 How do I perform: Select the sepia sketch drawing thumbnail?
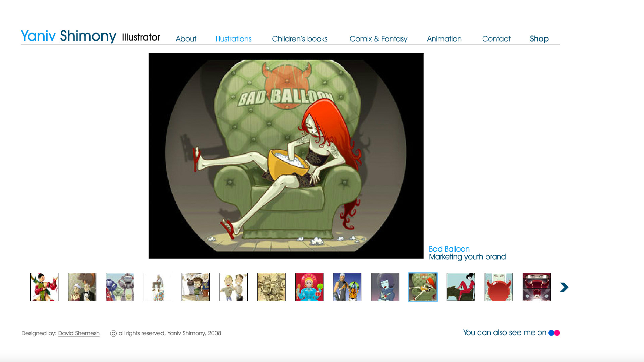[x=271, y=287]
